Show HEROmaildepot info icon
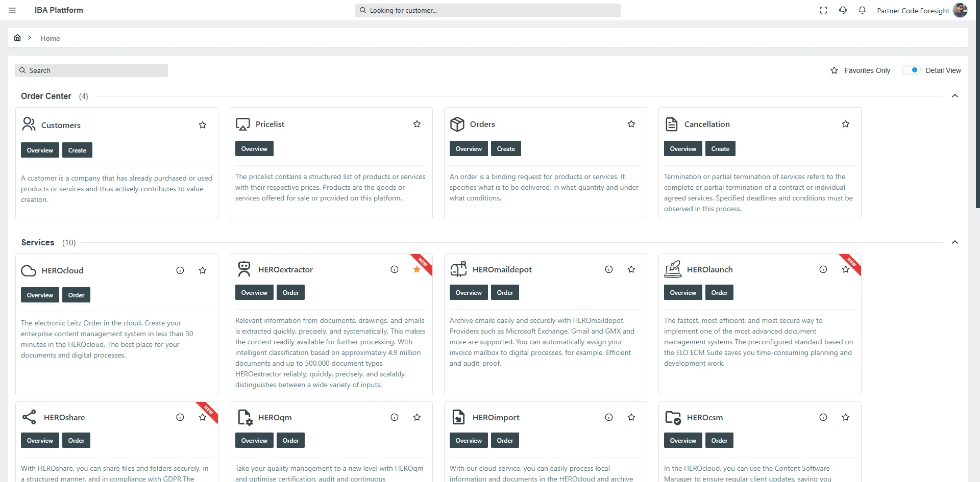 pos(609,269)
